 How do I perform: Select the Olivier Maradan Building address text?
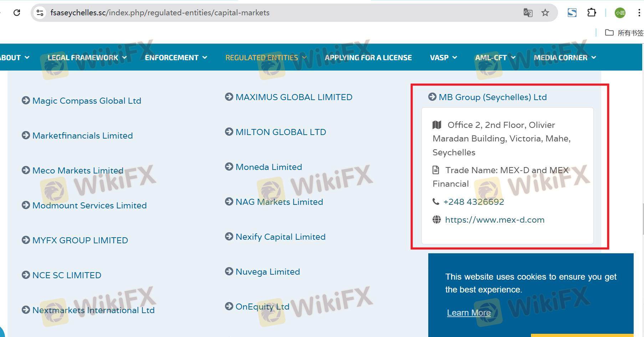tap(502, 139)
